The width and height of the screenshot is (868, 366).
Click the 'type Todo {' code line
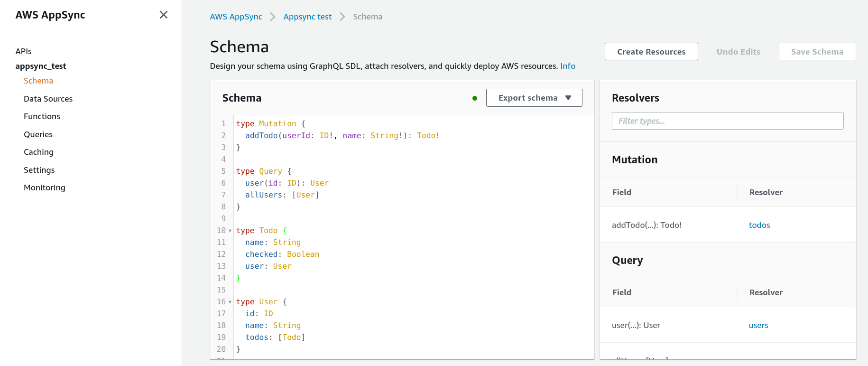pyautogui.click(x=261, y=231)
